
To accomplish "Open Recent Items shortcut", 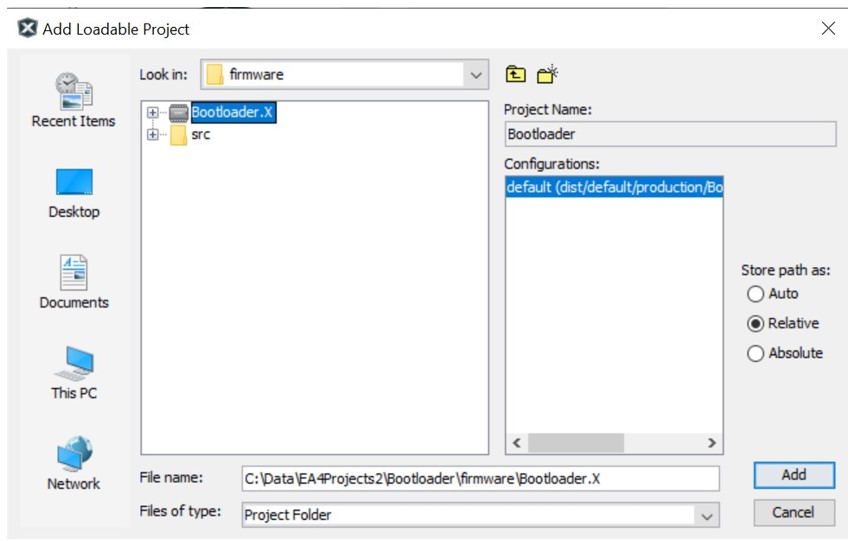I will click(74, 100).
